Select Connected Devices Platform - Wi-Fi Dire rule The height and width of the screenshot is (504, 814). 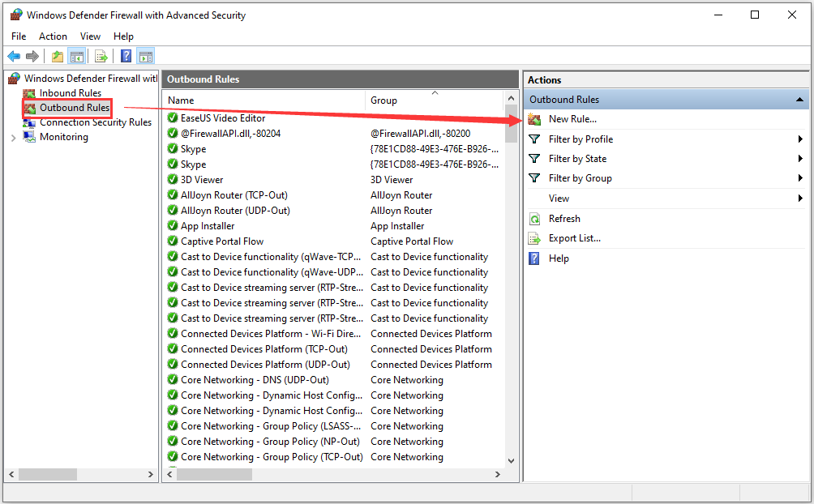pyautogui.click(x=271, y=334)
